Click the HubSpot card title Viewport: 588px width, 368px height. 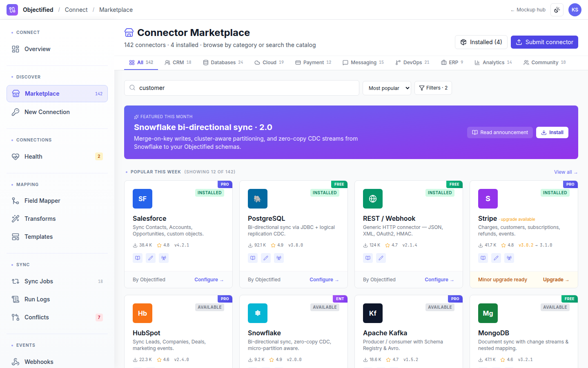(147, 333)
